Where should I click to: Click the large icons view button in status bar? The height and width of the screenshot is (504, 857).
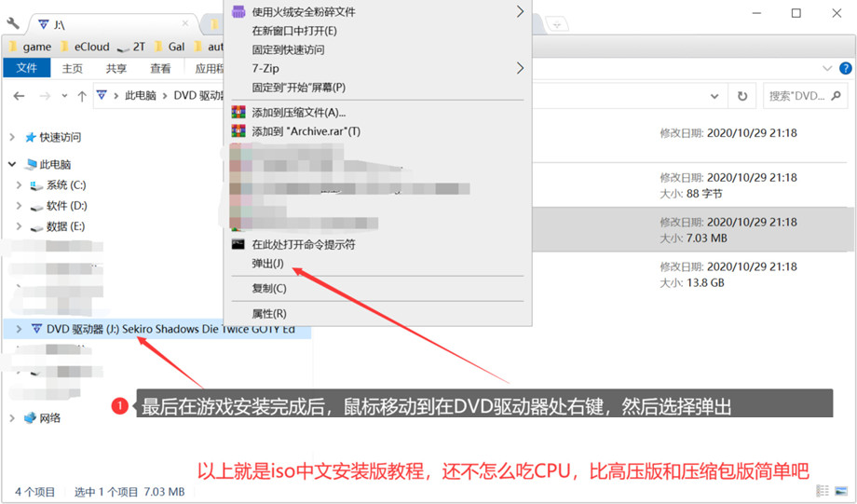tap(842, 491)
